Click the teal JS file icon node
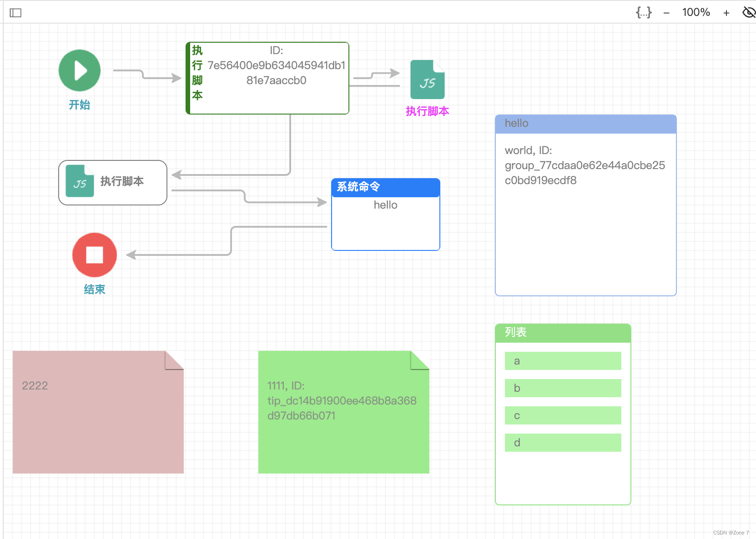This screenshot has width=756, height=539. [428, 80]
